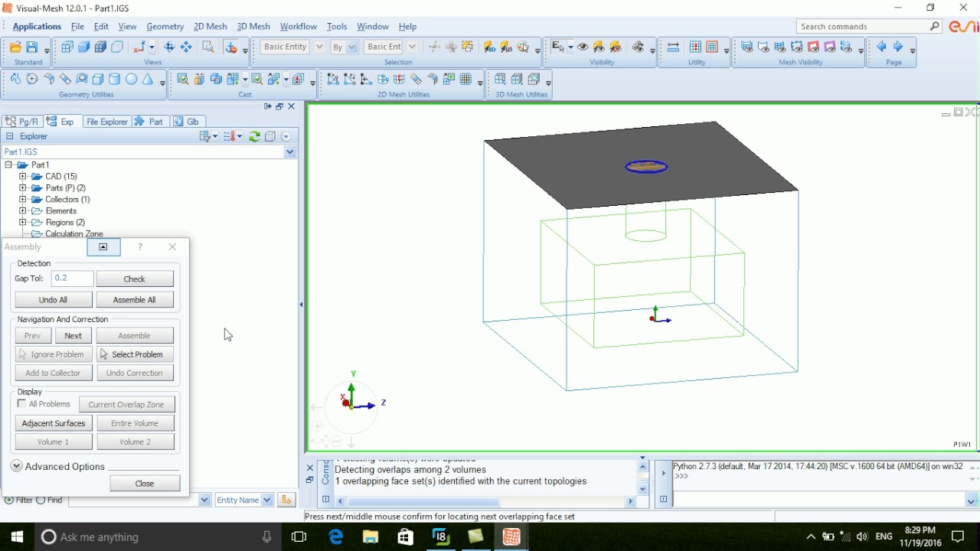The width and height of the screenshot is (980, 551).
Task: Click the Search commands field
Action: [x=869, y=26]
